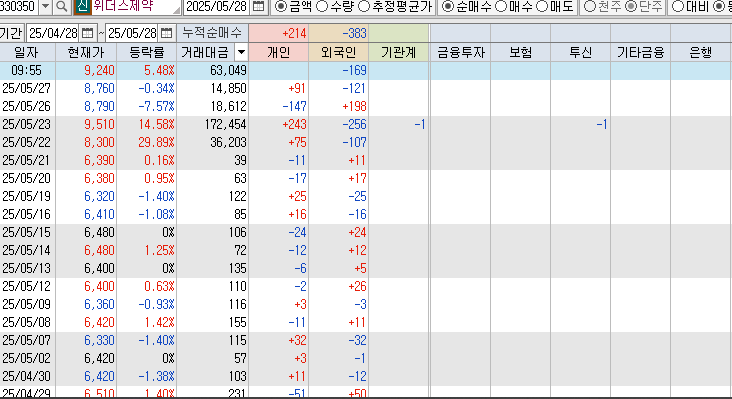The width and height of the screenshot is (732, 399).
Task: Select the 25/05/15 date row
Action: (x=366, y=232)
